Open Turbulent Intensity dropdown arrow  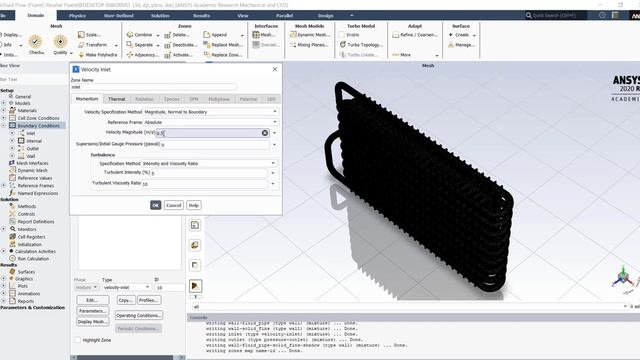click(273, 173)
